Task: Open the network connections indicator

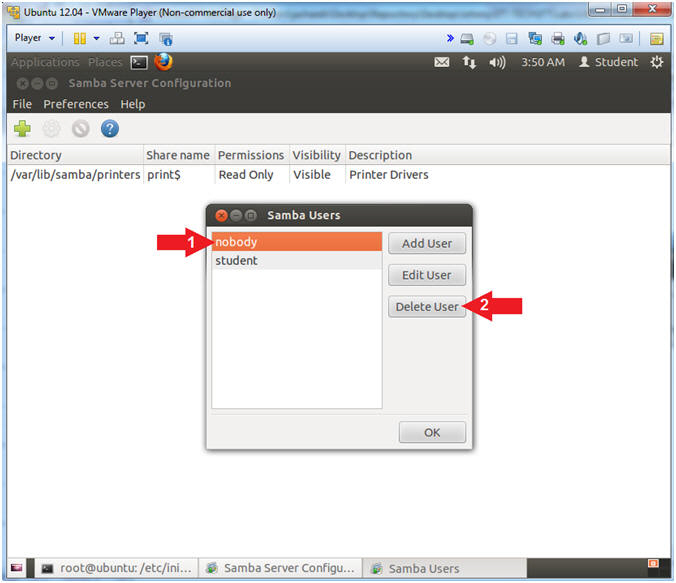Action: tap(469, 63)
